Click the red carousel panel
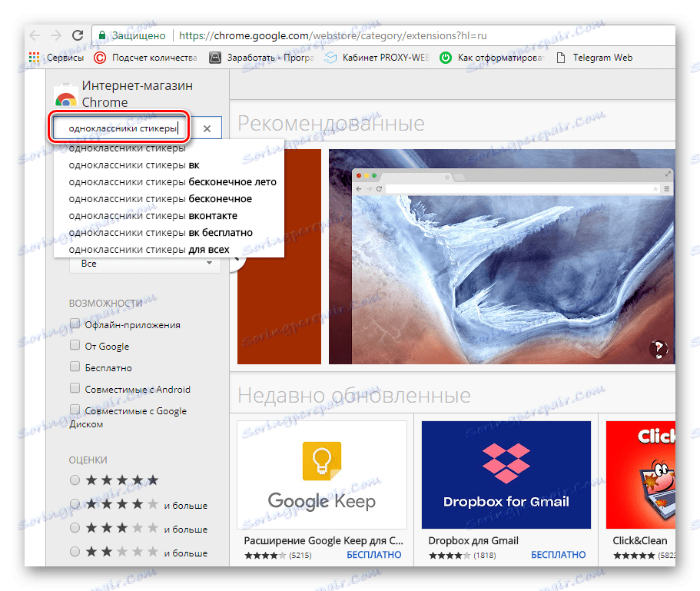This screenshot has width=700, height=591. pyautogui.click(x=279, y=256)
